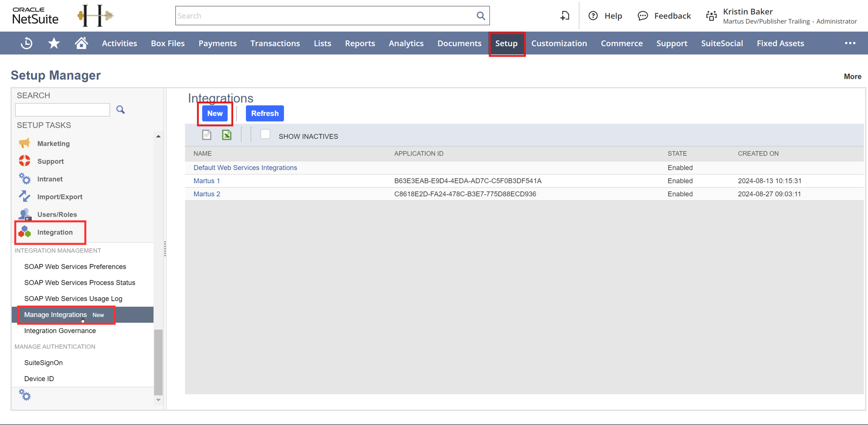The image size is (868, 425).
Task: Click the Marketing megaphone icon
Action: tap(25, 143)
